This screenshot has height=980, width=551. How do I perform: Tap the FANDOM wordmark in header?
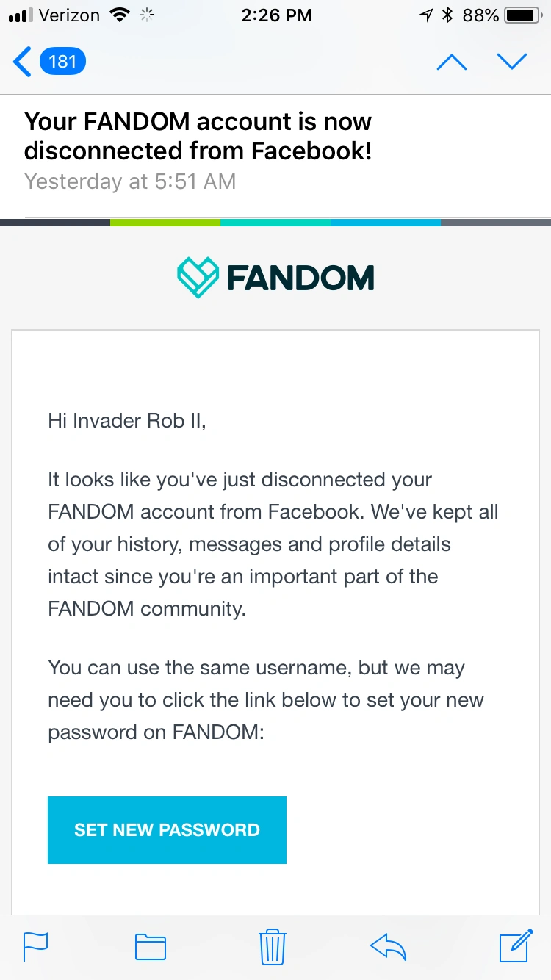click(300, 278)
